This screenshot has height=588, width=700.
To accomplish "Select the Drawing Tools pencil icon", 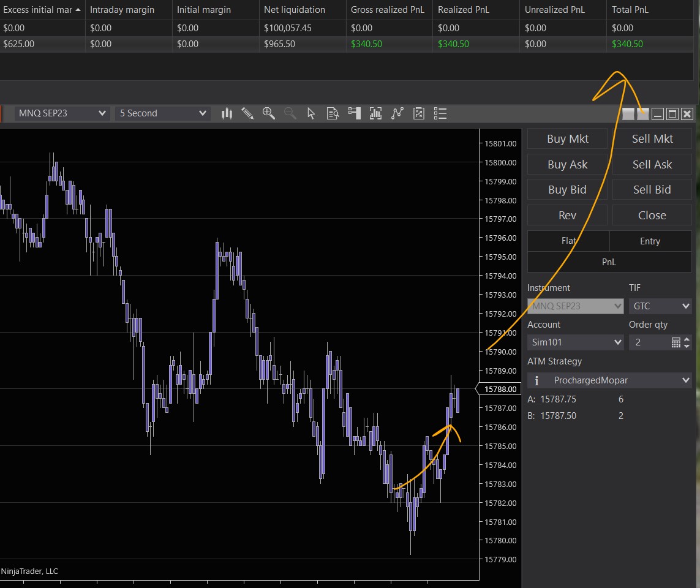I will coord(247,113).
